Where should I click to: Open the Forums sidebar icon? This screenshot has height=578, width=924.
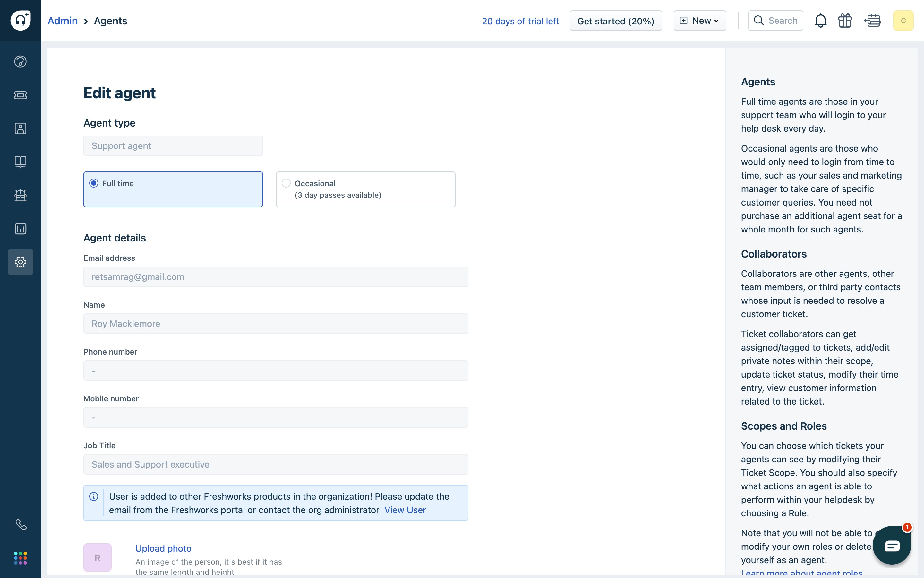click(20, 195)
